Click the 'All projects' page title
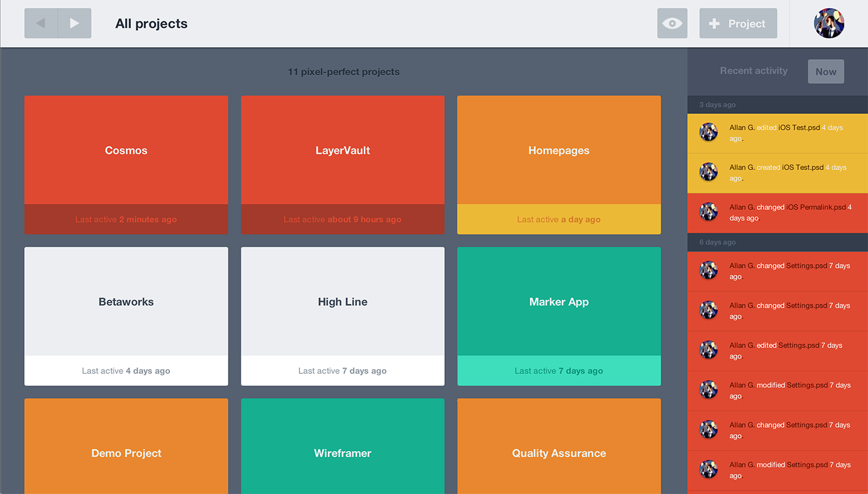868x494 pixels. coord(151,24)
